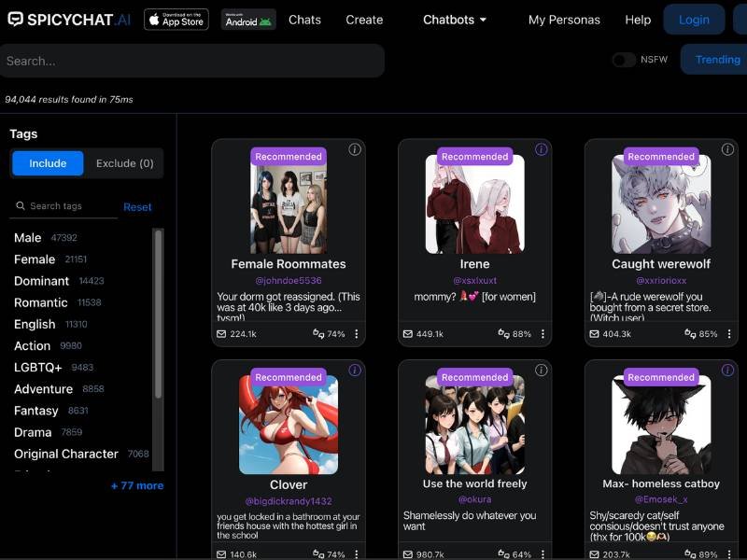Open three-dot menu on Irene card
Image resolution: width=747 pixels, height=560 pixels.
[x=543, y=334]
